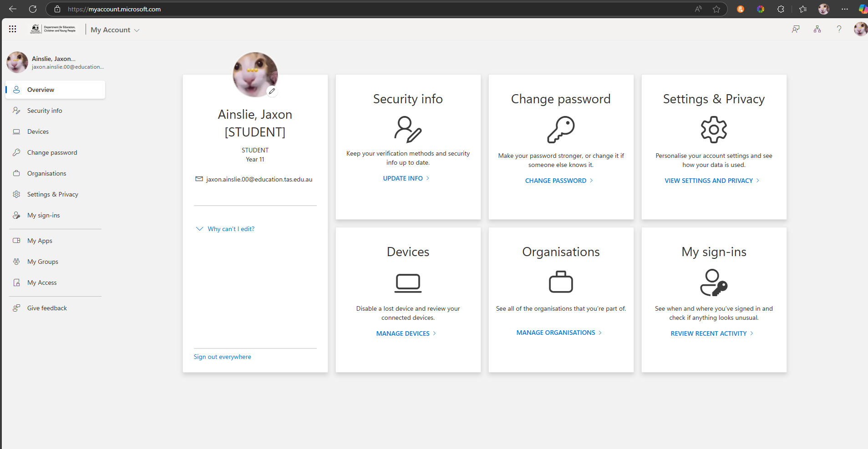Open the account manager avatar in page header
Screen dimensions: 868x449
click(x=860, y=29)
